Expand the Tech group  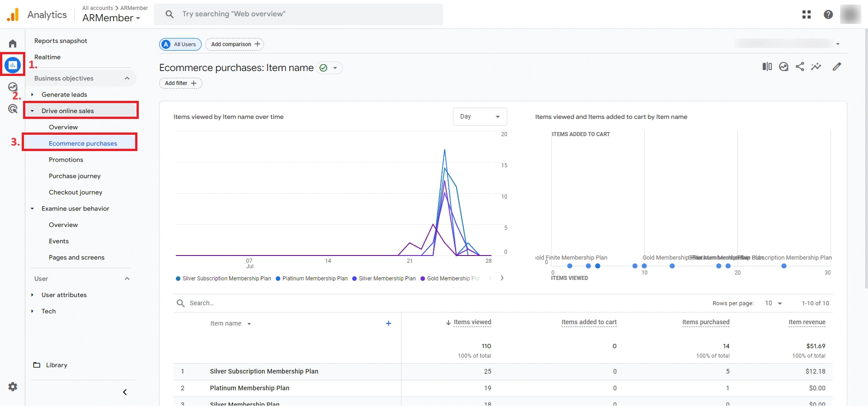tap(32, 311)
